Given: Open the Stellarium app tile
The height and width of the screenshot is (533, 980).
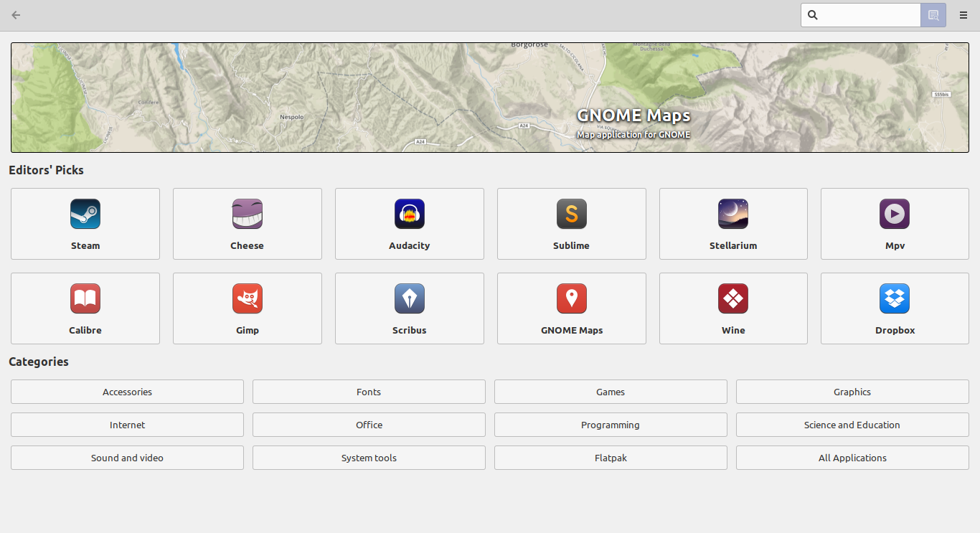Looking at the screenshot, I should point(733,224).
